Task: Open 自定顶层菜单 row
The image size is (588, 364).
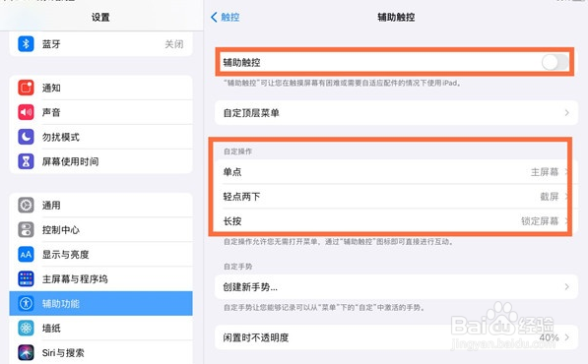Action: coord(396,113)
